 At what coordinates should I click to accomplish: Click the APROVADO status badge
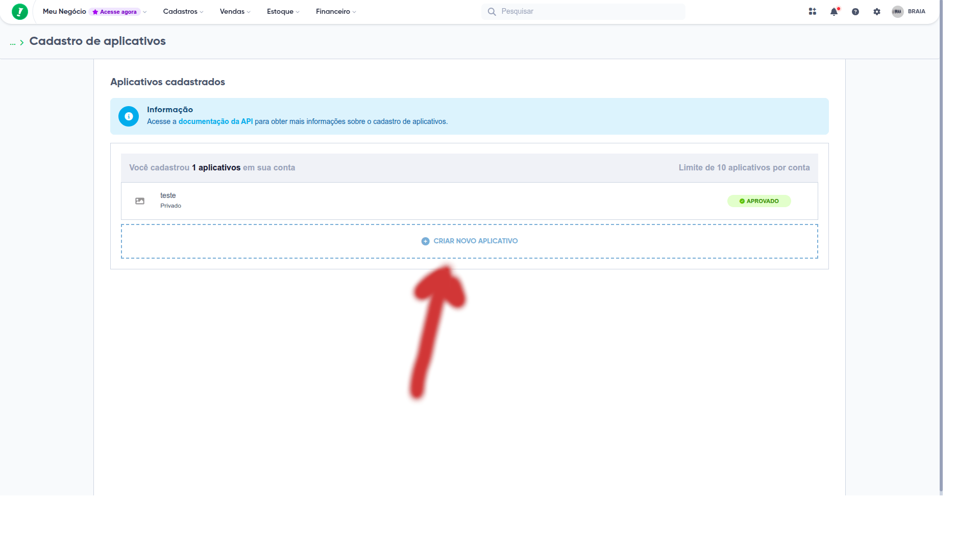click(x=759, y=201)
